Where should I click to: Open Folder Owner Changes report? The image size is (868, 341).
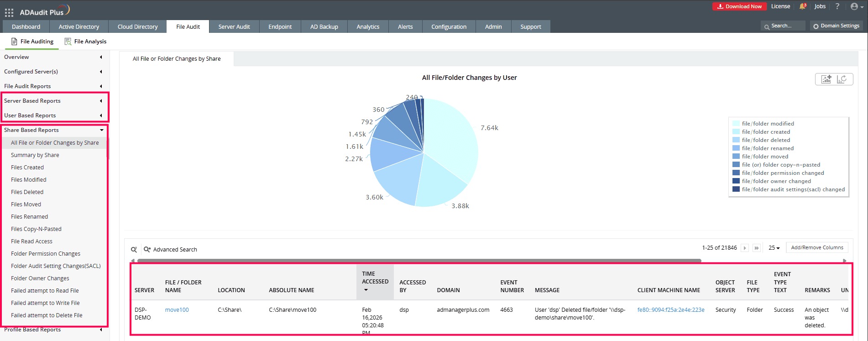(x=40, y=278)
